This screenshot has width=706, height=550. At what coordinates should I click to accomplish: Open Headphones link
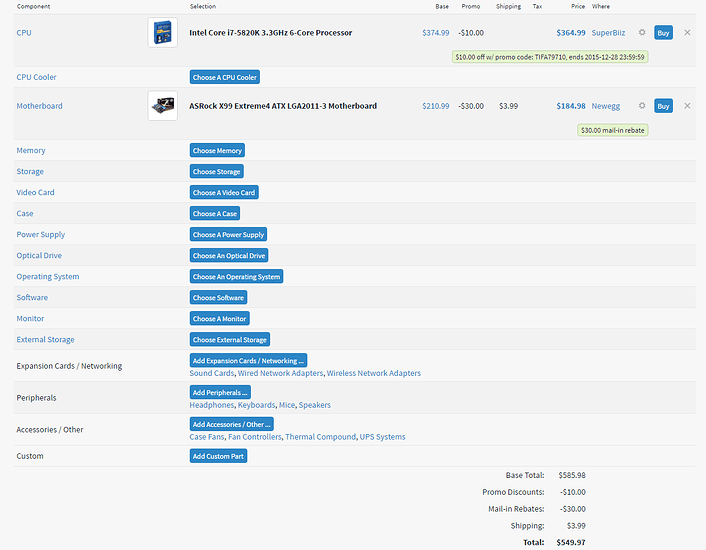pos(212,405)
